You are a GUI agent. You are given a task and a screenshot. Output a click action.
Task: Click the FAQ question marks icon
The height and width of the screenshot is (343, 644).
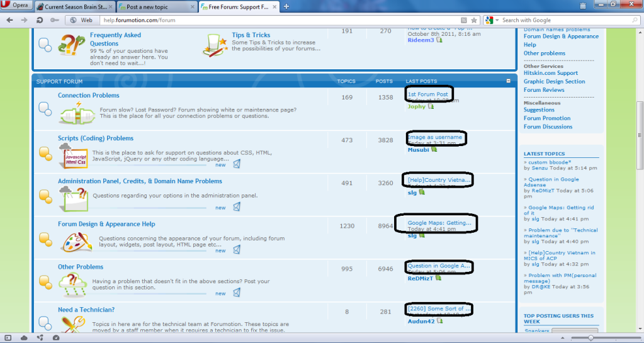(72, 44)
